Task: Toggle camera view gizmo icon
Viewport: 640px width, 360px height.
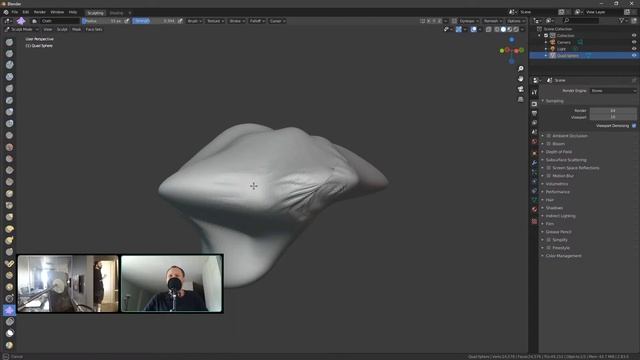Action: (x=520, y=89)
